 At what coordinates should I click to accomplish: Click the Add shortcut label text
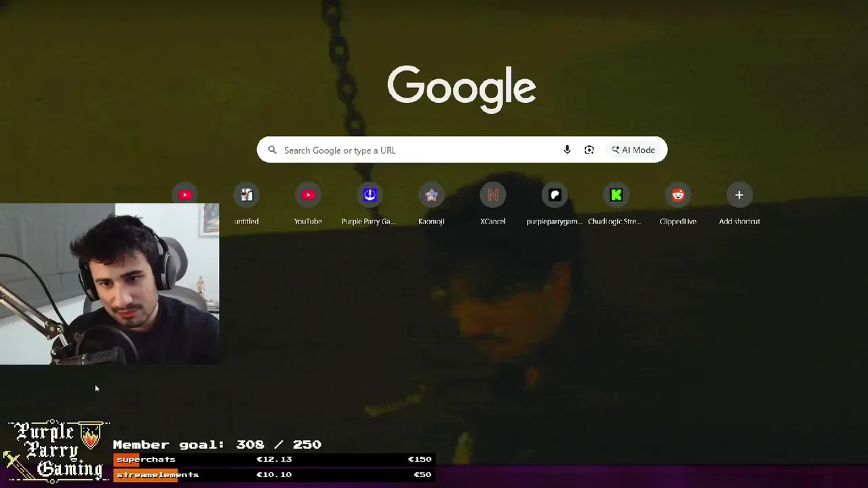[739, 222]
